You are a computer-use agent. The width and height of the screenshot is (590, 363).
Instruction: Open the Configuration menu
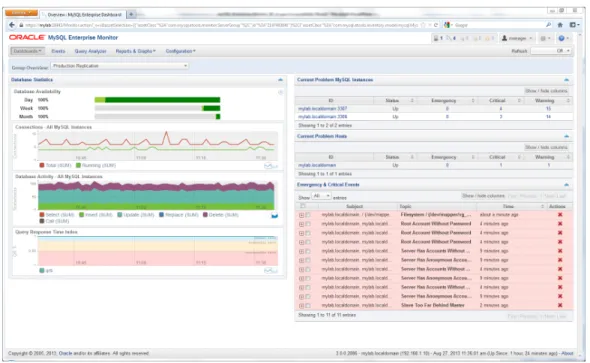181,51
